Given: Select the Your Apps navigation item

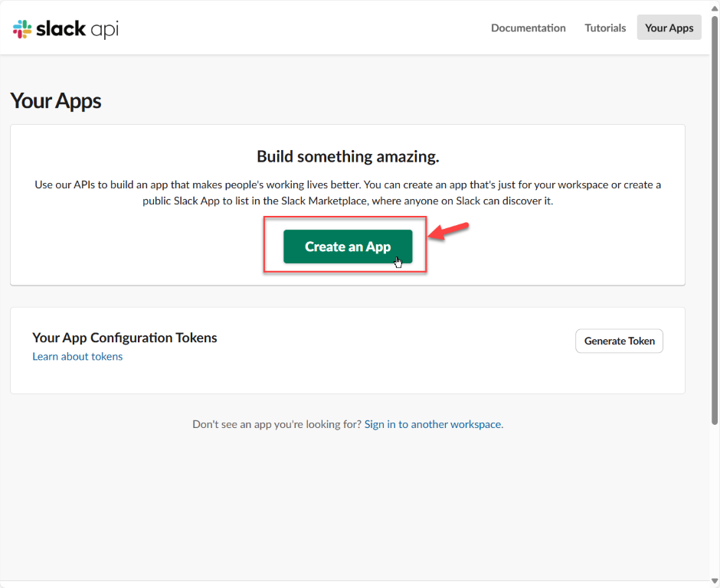Looking at the screenshot, I should (669, 28).
